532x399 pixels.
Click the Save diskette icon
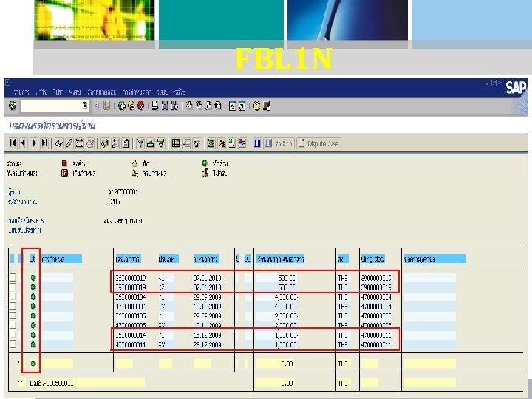click(x=107, y=106)
